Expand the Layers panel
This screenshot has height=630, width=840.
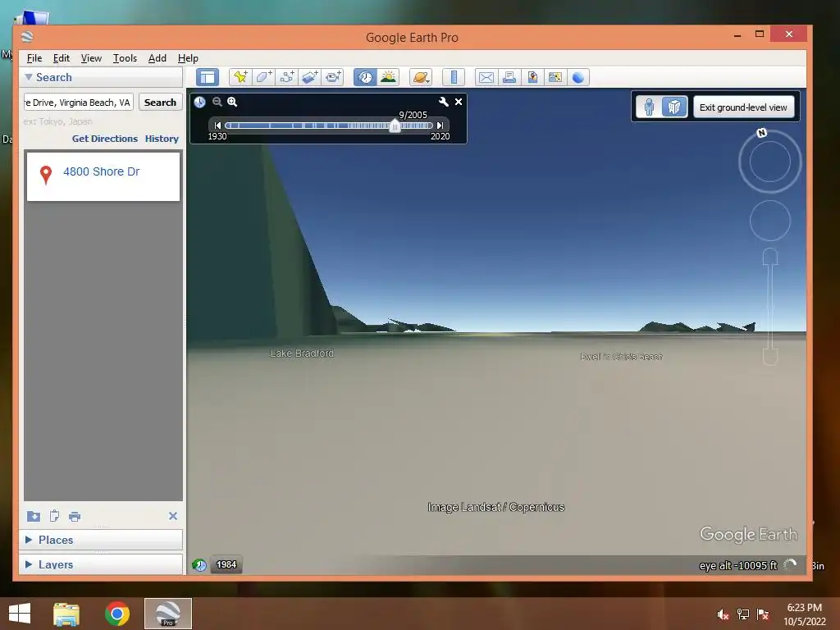point(29,564)
